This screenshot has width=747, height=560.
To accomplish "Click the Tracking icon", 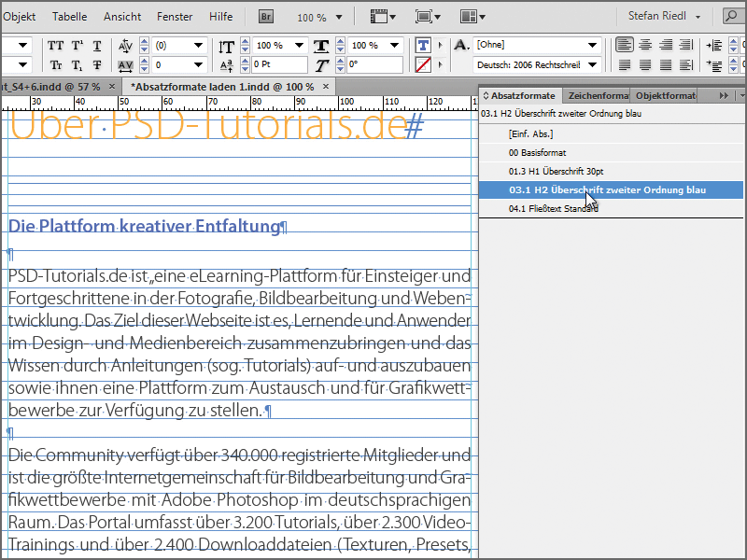I will [125, 65].
